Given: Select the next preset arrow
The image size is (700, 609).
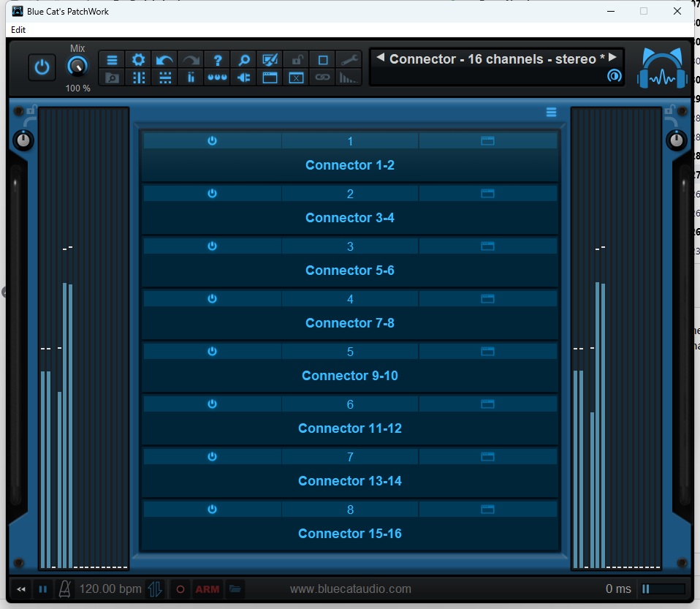Looking at the screenshot, I should click(x=612, y=58).
